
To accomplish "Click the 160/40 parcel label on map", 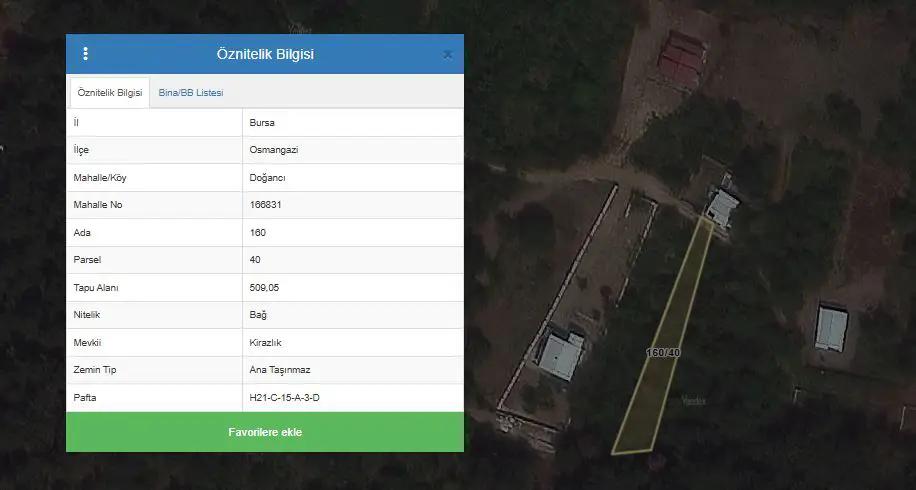I will pos(663,353).
